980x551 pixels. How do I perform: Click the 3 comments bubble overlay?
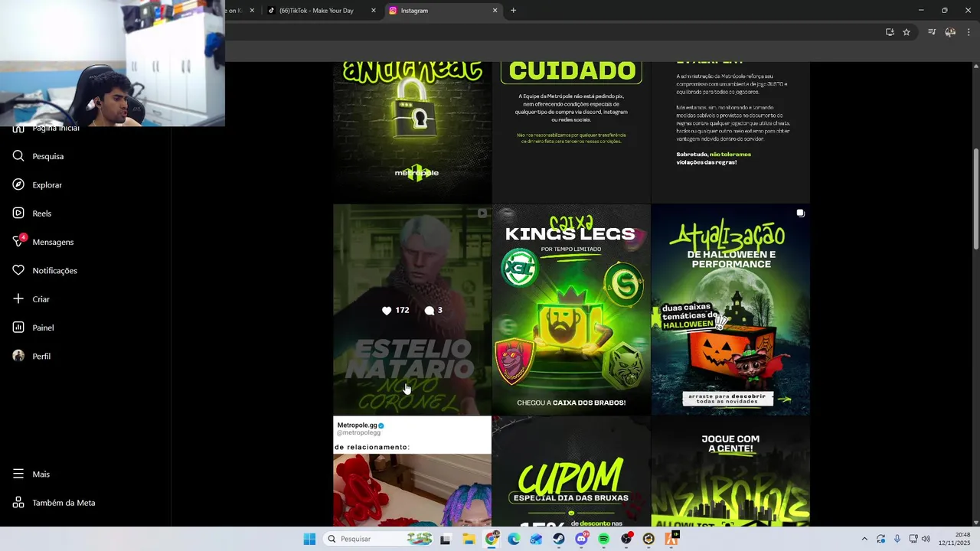[433, 310]
